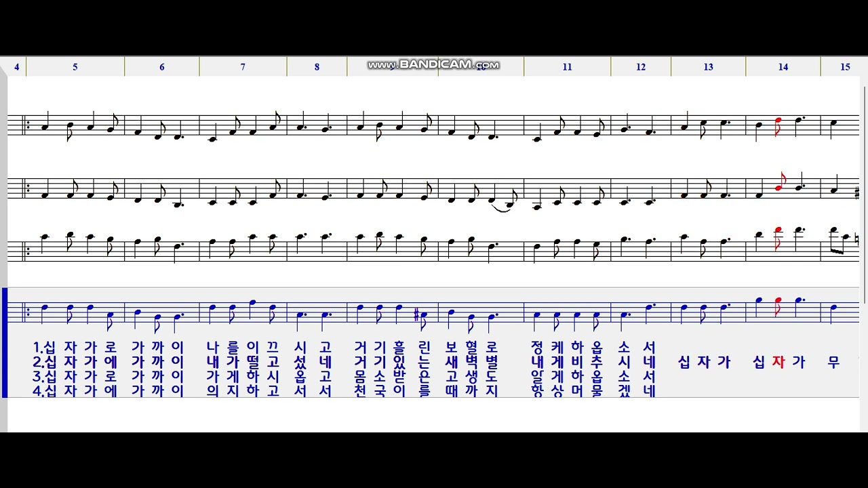This screenshot has width=868, height=488.
Task: Select measure 8 on the top ruler
Action: pos(317,67)
